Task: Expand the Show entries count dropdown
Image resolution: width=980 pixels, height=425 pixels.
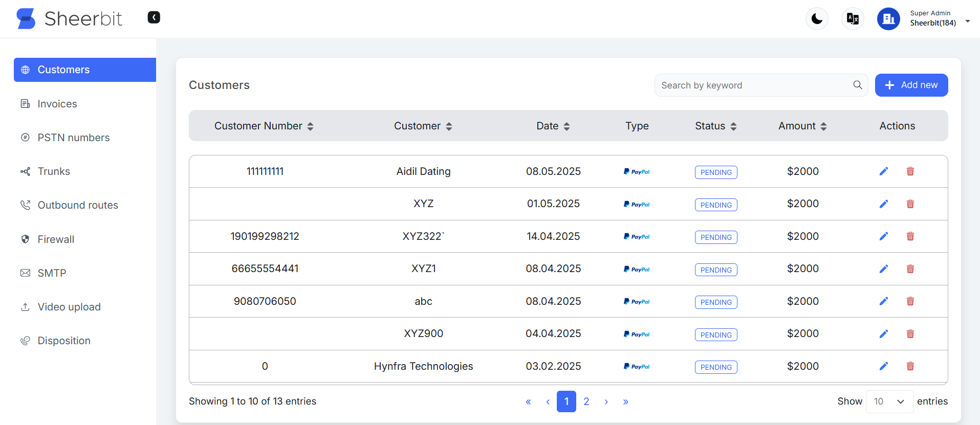Action: point(889,401)
